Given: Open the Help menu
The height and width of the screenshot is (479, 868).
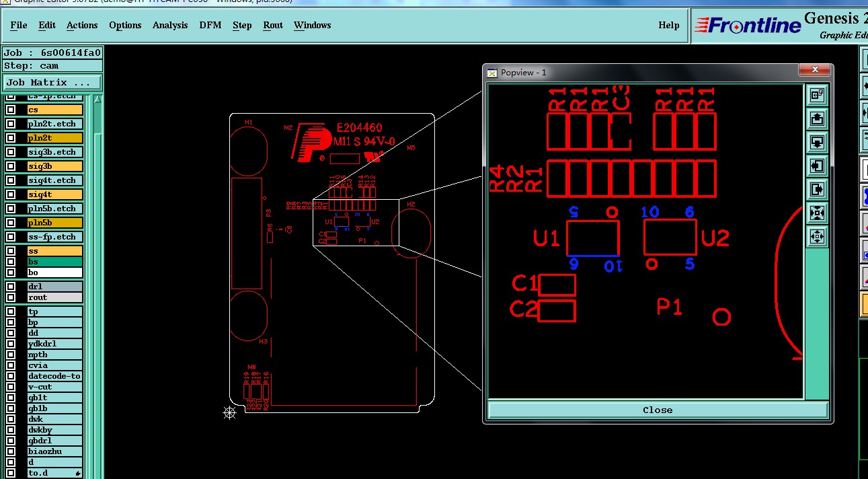Looking at the screenshot, I should click(x=668, y=25).
